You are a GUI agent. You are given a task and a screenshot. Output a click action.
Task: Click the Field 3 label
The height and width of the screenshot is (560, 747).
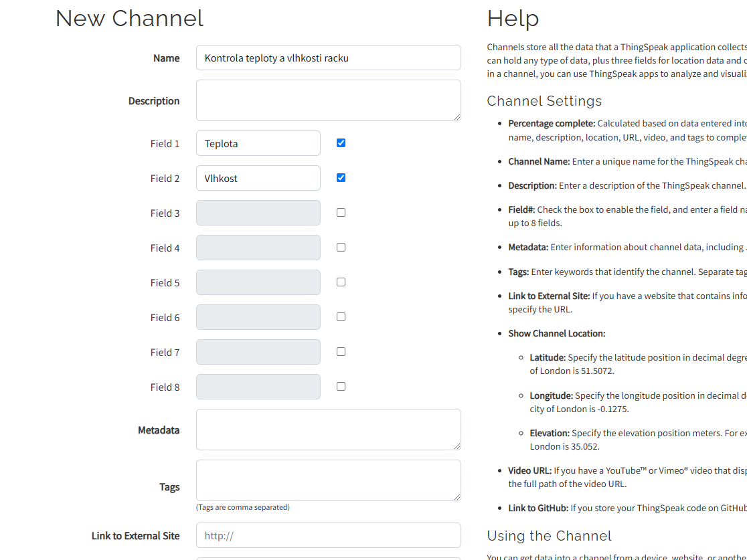165,213
